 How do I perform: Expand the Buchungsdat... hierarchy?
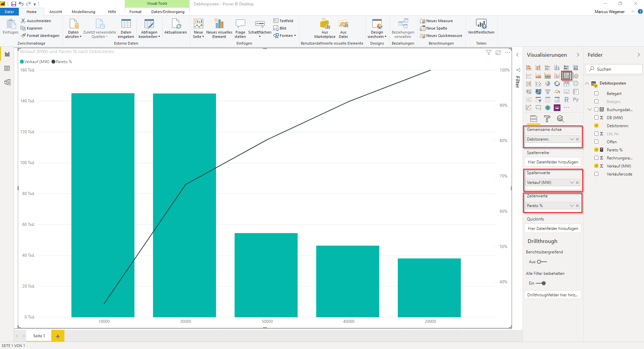590,110
